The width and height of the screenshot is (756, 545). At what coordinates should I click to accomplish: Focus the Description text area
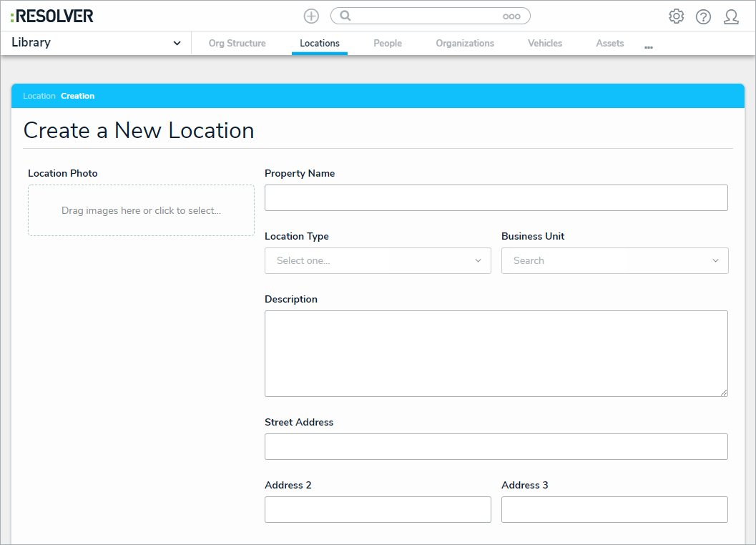point(496,353)
